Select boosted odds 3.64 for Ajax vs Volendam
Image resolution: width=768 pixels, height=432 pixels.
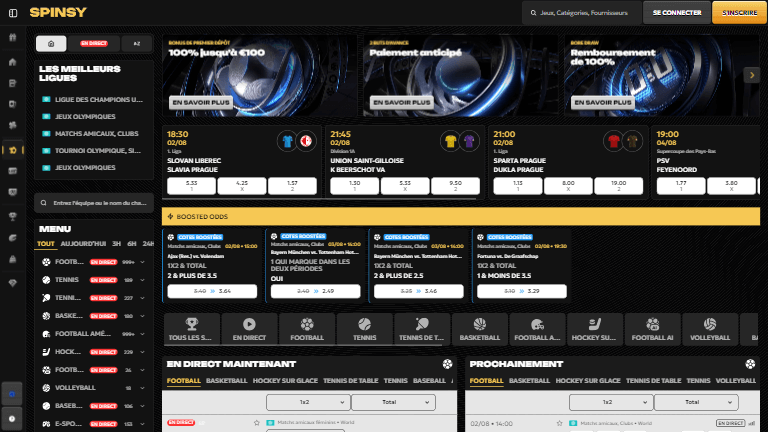tap(212, 291)
